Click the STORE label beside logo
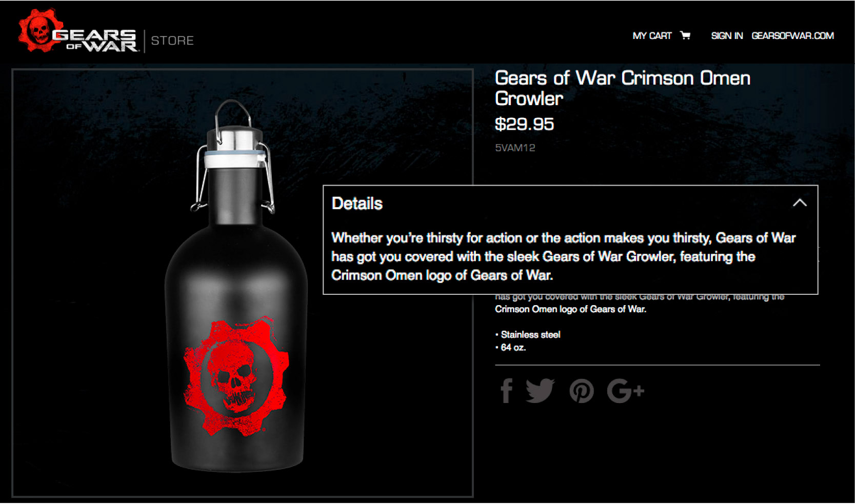Viewport: 855px width, 504px height. 172,41
